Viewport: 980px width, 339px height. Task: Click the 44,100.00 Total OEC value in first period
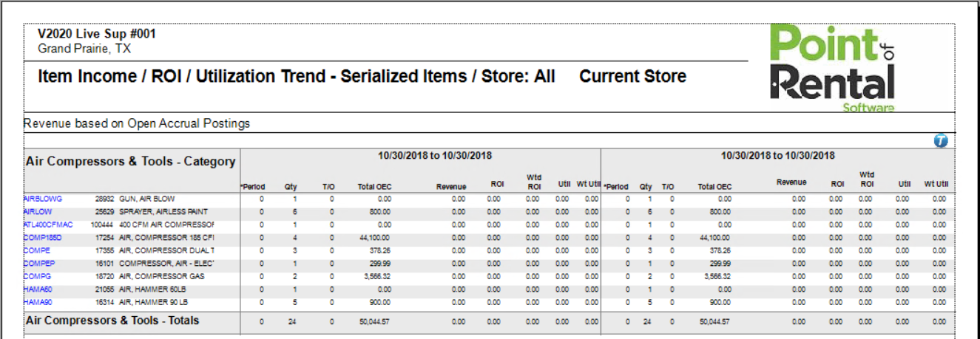376,238
